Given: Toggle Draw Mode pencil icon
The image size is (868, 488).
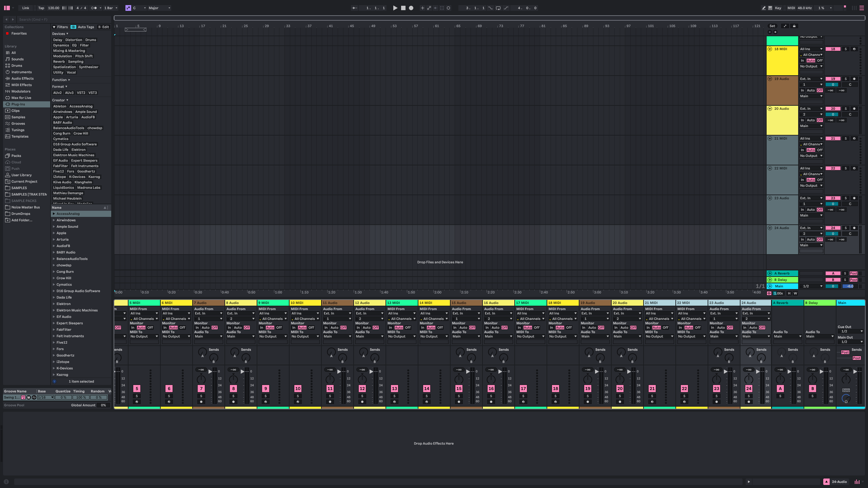Looking at the screenshot, I should [764, 8].
